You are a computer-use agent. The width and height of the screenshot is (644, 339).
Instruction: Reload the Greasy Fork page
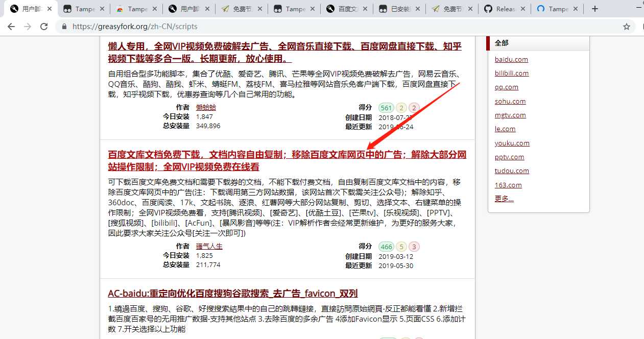click(43, 26)
